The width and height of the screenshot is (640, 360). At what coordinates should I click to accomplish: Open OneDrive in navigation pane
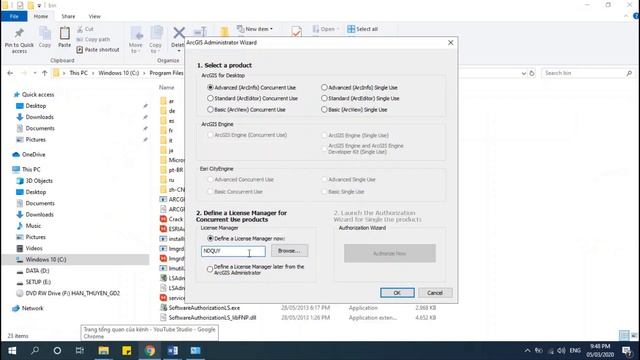point(33,155)
